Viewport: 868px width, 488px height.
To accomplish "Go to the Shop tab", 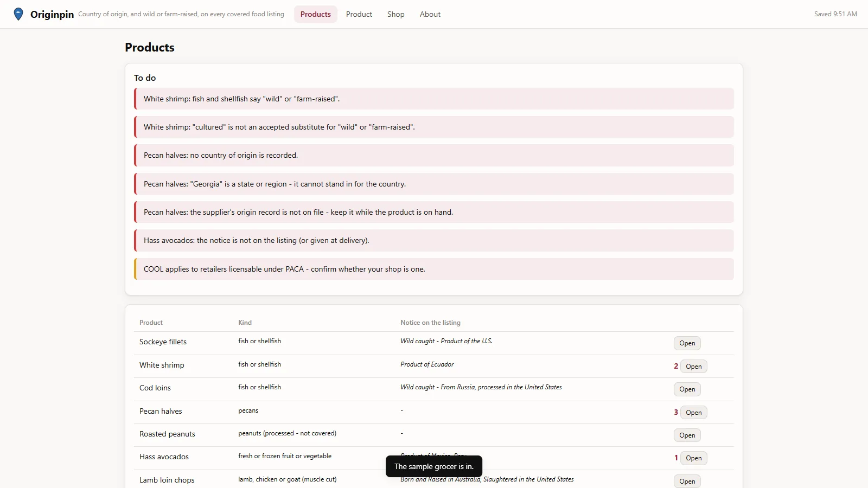I will [396, 14].
